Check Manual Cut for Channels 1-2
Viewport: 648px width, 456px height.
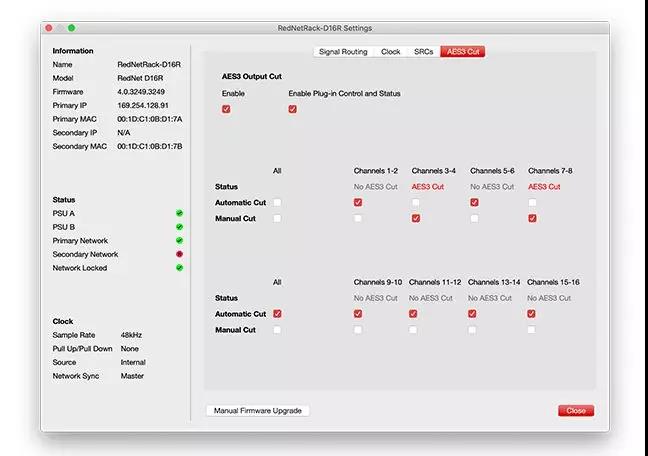[x=358, y=218]
